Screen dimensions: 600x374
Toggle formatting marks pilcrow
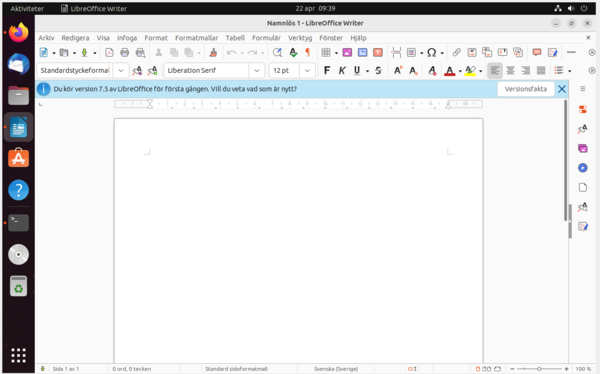coord(308,52)
